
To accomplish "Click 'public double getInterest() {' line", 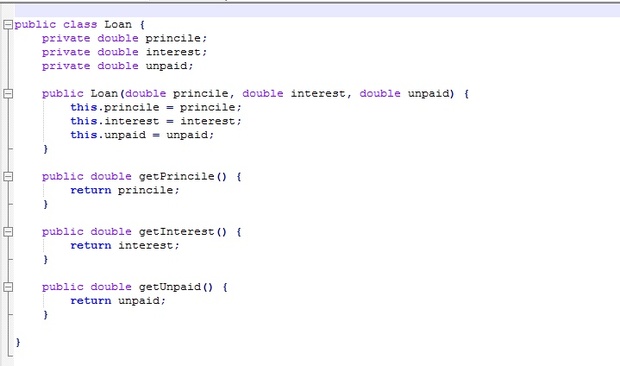I will [142, 232].
